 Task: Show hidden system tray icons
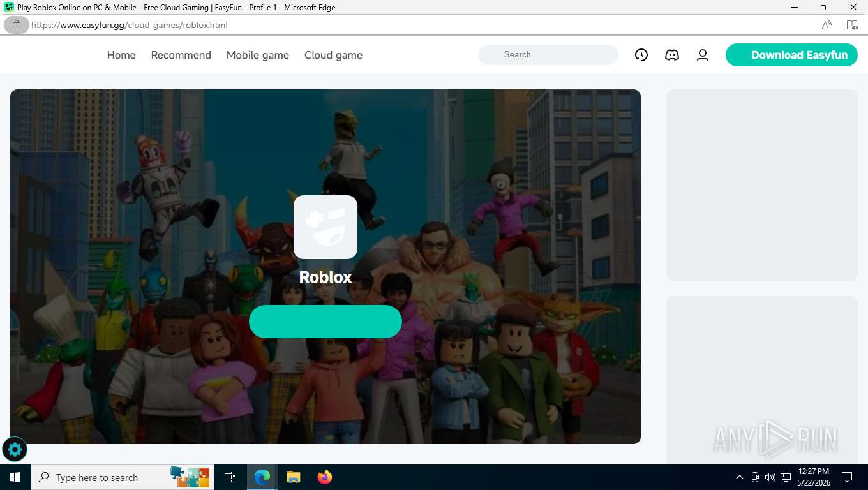(740, 477)
